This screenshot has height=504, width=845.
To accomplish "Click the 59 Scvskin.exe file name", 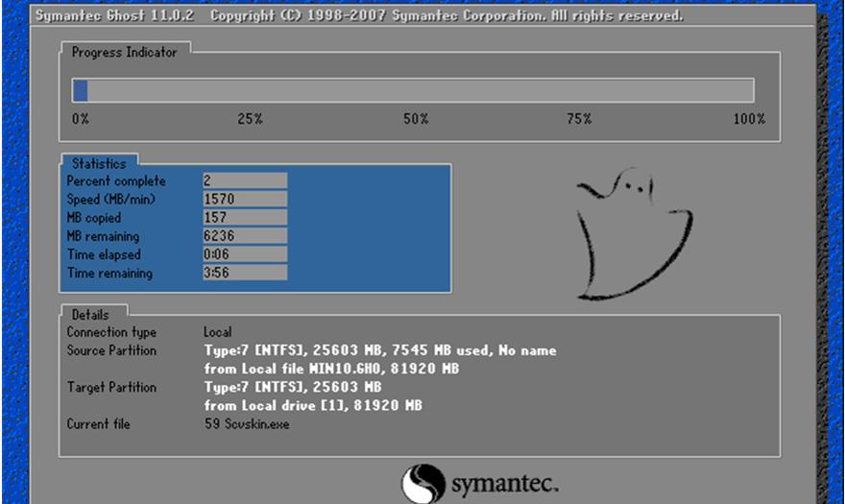I will pyautogui.click(x=247, y=423).
